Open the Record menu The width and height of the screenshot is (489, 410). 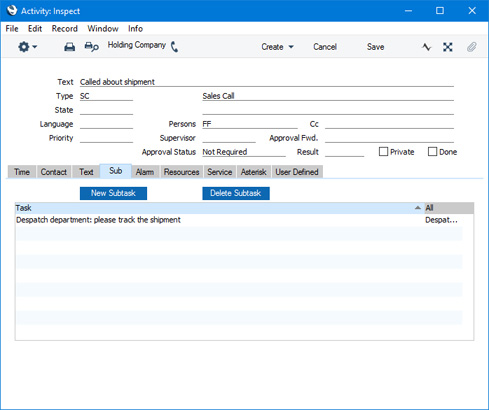tap(65, 29)
